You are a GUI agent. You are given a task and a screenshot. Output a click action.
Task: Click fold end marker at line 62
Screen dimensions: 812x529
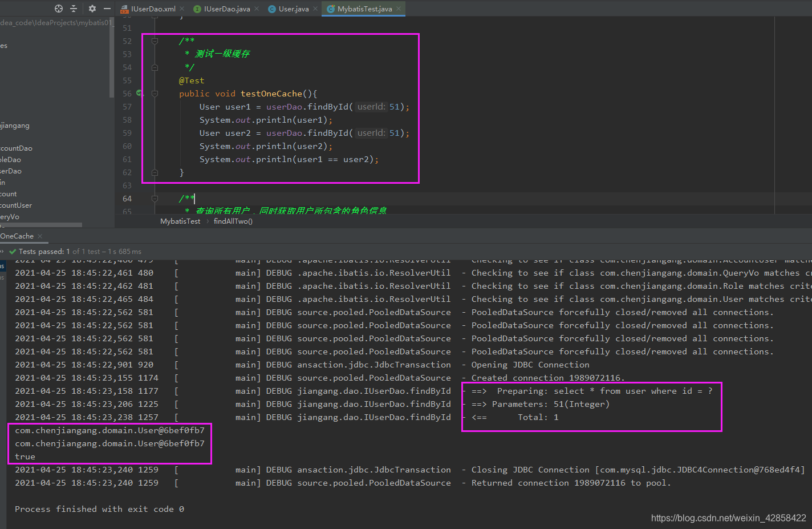pyautogui.click(x=155, y=172)
